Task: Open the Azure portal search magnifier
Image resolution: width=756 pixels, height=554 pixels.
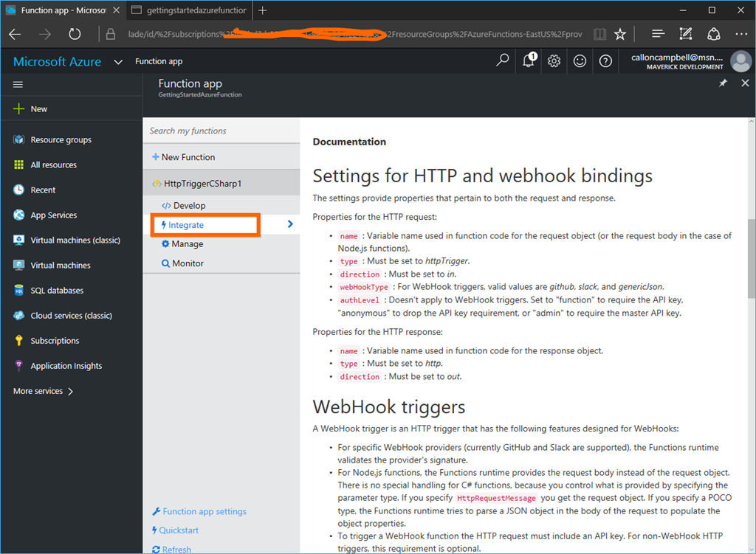Action: pyautogui.click(x=503, y=60)
